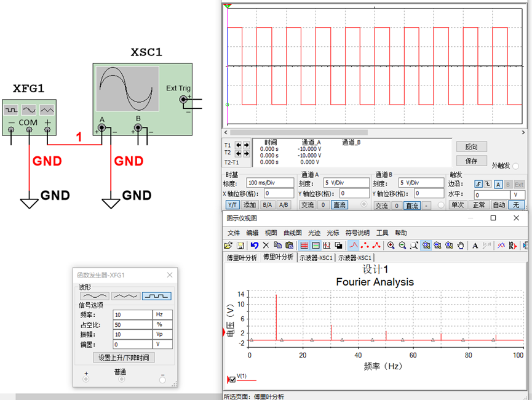Toggle the Y/T timebase mode button
This screenshot has height=400, width=532.
[233, 205]
